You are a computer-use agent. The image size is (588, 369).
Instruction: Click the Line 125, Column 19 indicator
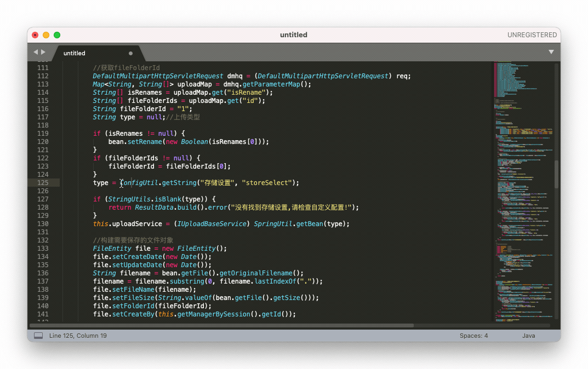[78, 336]
